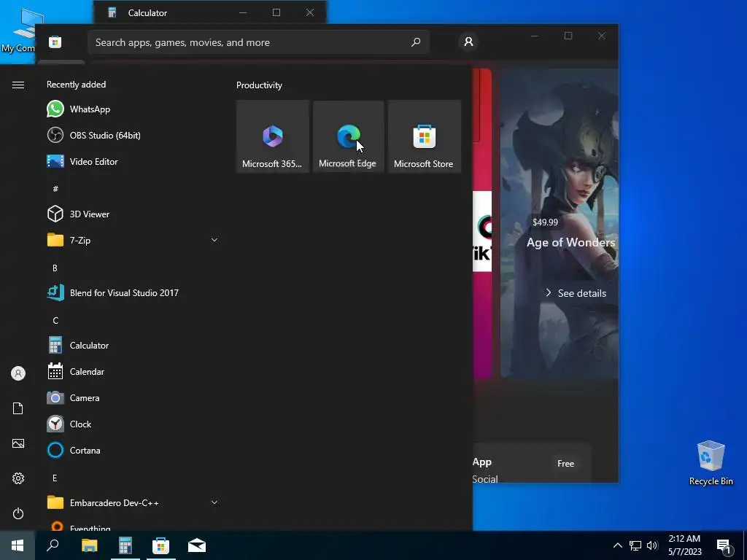Switch to Microsoft Store on the taskbar
The height and width of the screenshot is (560, 747).
pos(161,545)
